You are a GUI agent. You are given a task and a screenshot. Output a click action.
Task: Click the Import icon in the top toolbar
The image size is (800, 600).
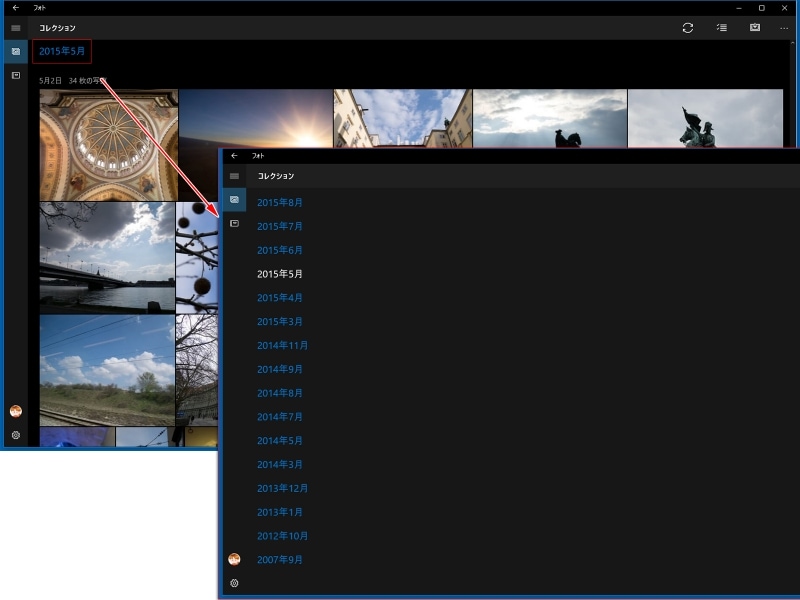(x=755, y=28)
